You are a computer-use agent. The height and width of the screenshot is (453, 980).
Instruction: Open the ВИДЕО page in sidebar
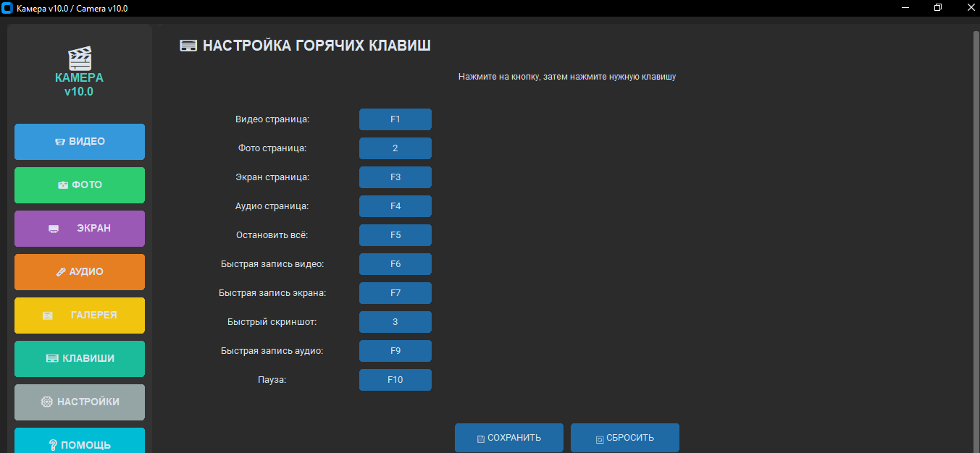pyautogui.click(x=80, y=142)
